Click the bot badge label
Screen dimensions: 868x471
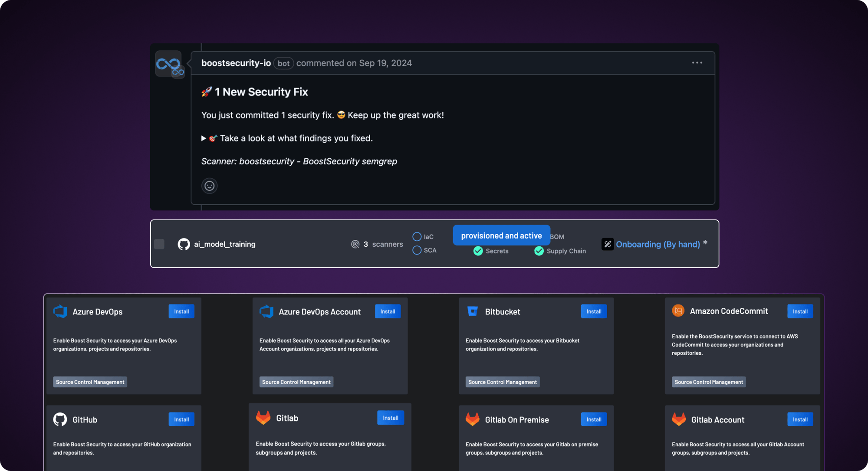[x=283, y=63]
